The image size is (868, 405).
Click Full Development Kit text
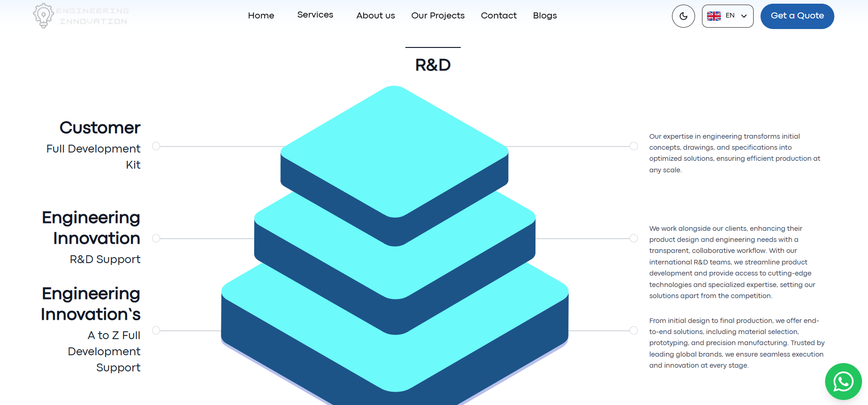point(94,157)
